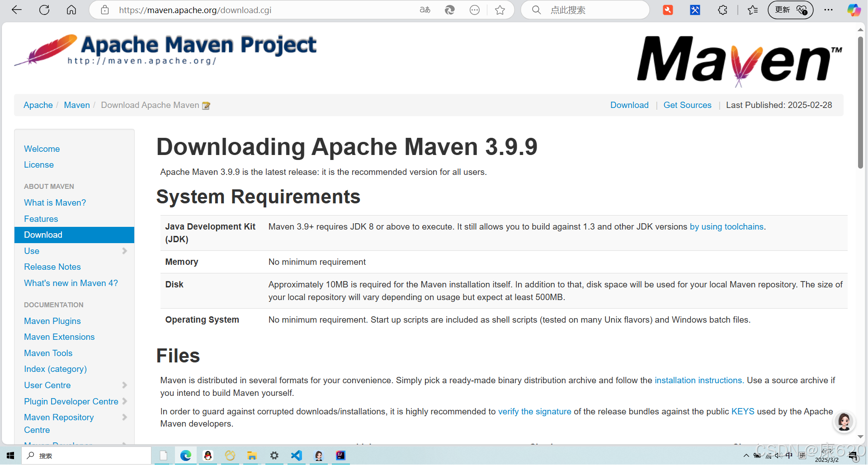Click the Edge swirl icon in address bar
The image size is (868, 465).
450,10
